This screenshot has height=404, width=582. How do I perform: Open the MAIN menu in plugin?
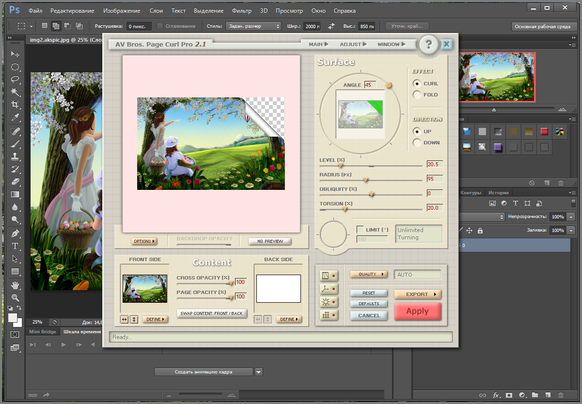pos(318,44)
